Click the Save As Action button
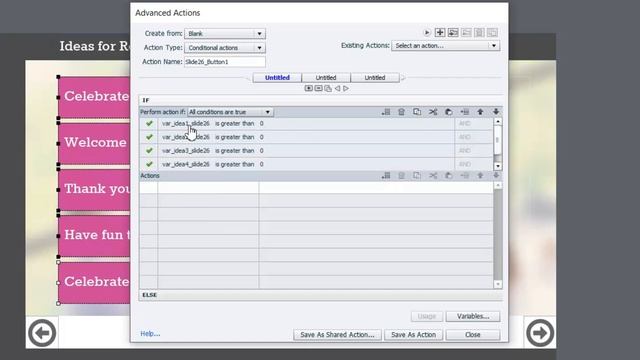The width and height of the screenshot is (640, 360). [x=413, y=335]
